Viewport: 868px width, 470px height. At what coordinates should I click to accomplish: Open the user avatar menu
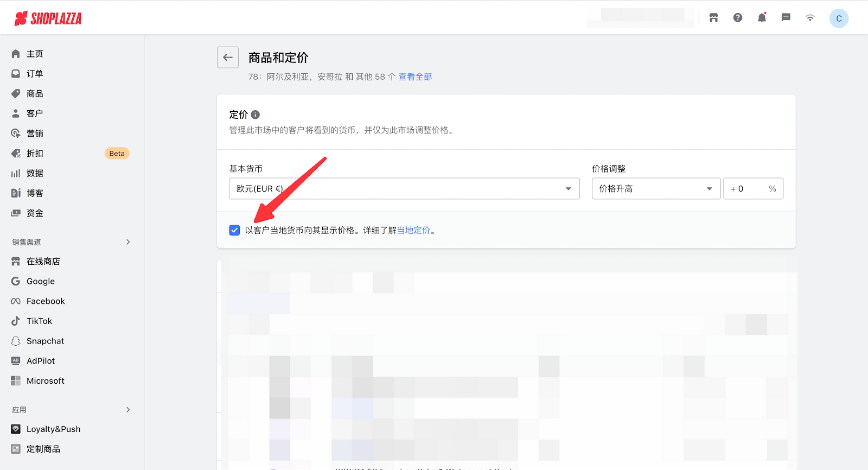pos(839,18)
